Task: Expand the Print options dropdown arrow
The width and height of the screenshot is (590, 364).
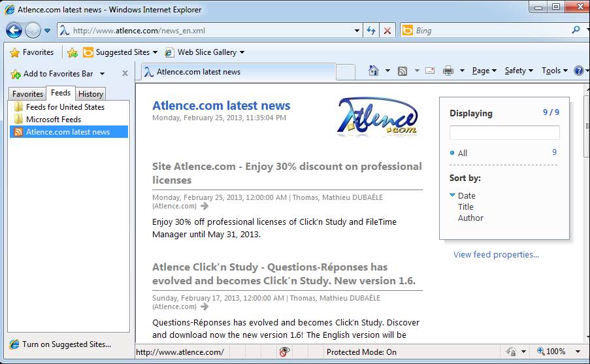Action: [x=462, y=71]
